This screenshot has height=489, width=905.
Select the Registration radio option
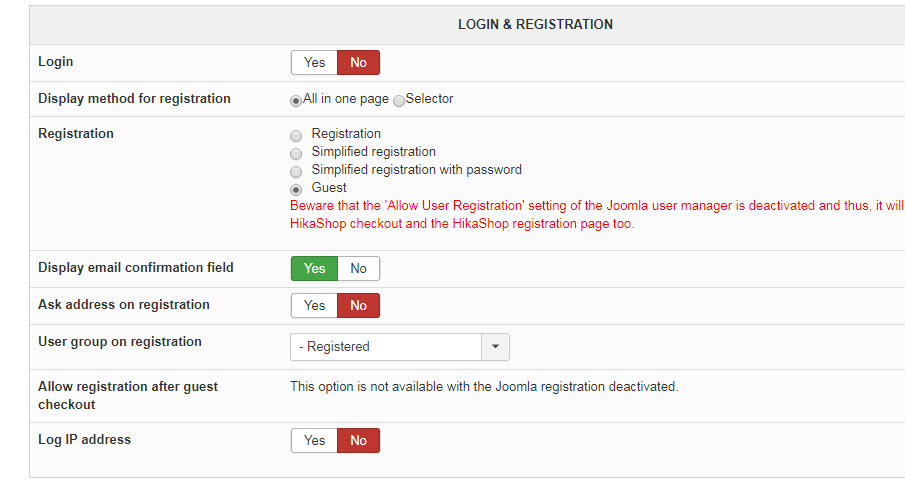(295, 135)
